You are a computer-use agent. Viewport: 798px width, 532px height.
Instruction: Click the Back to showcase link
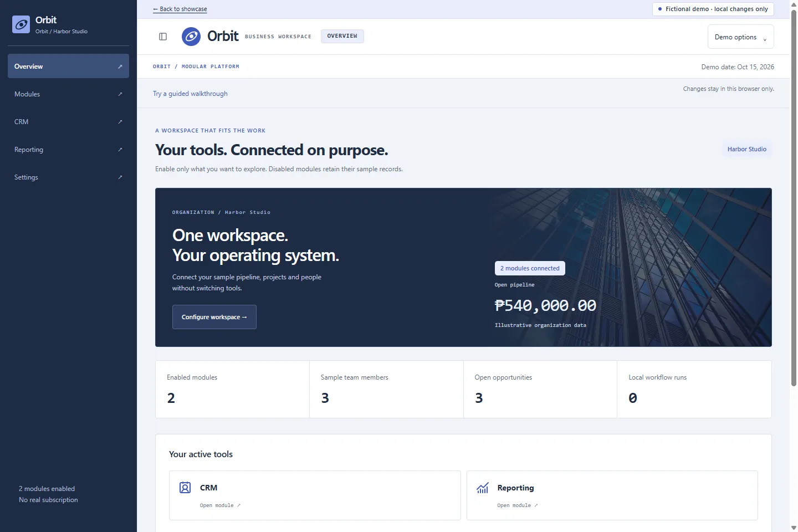pos(180,9)
